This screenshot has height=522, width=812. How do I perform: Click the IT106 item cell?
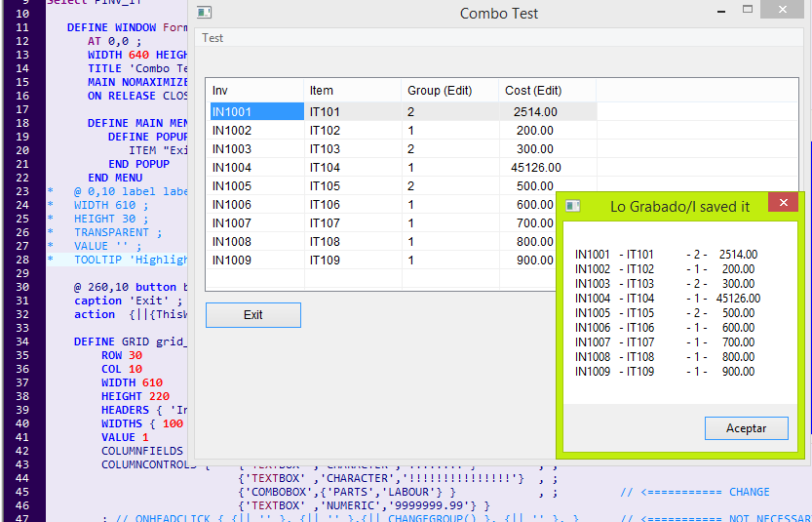353,205
